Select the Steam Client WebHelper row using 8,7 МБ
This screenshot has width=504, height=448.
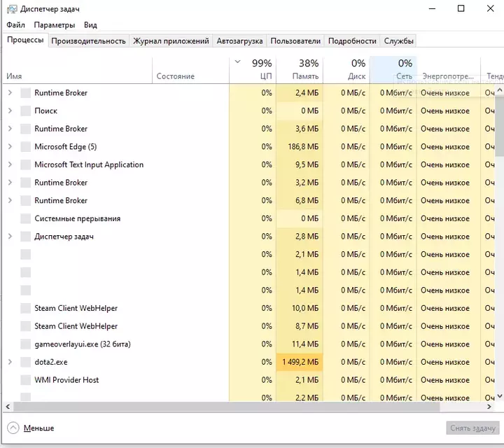[248, 326]
